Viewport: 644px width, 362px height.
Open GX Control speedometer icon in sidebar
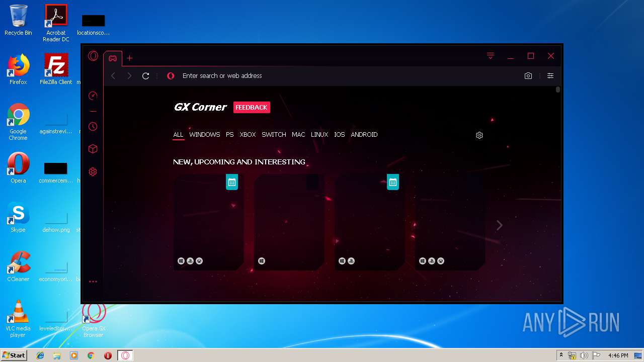click(x=93, y=96)
